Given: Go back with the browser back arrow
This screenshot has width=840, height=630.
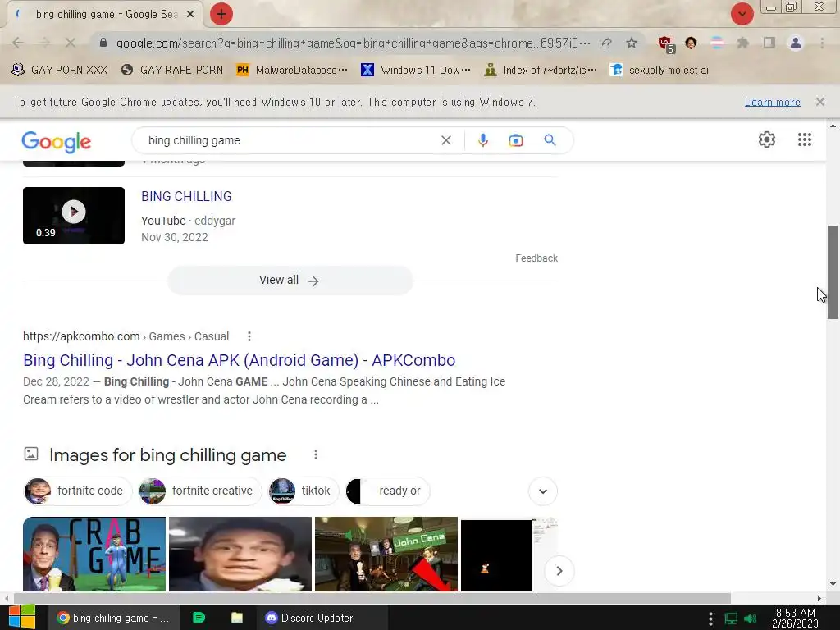Looking at the screenshot, I should (x=18, y=43).
